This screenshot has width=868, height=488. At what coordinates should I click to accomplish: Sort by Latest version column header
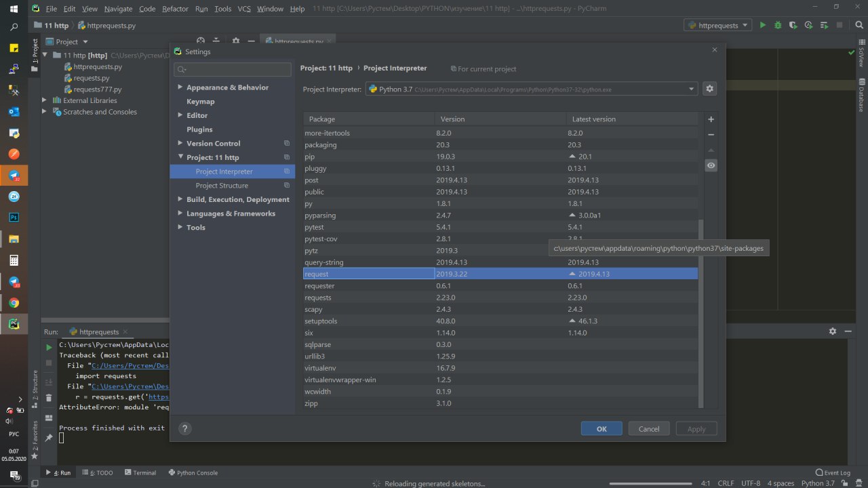[632, 119]
